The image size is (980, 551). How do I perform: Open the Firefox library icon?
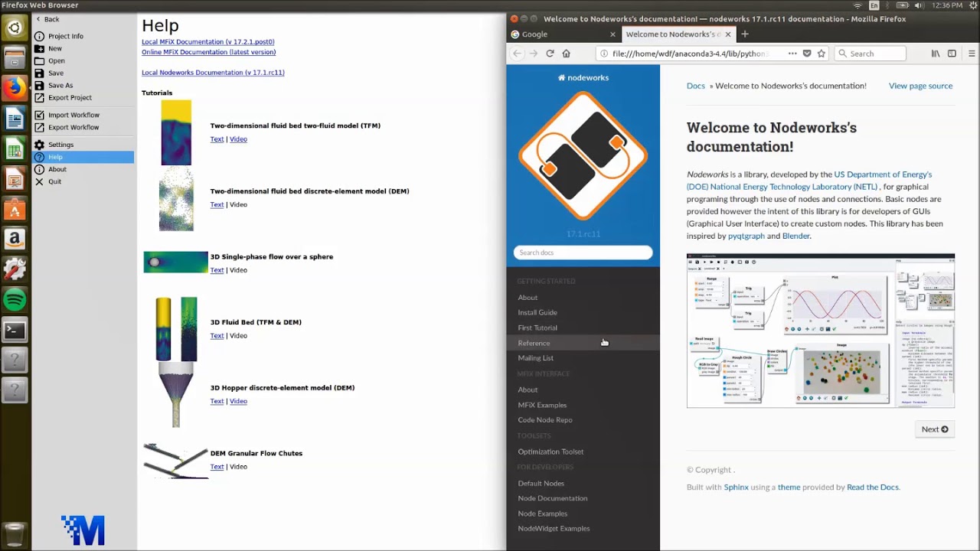(x=936, y=54)
